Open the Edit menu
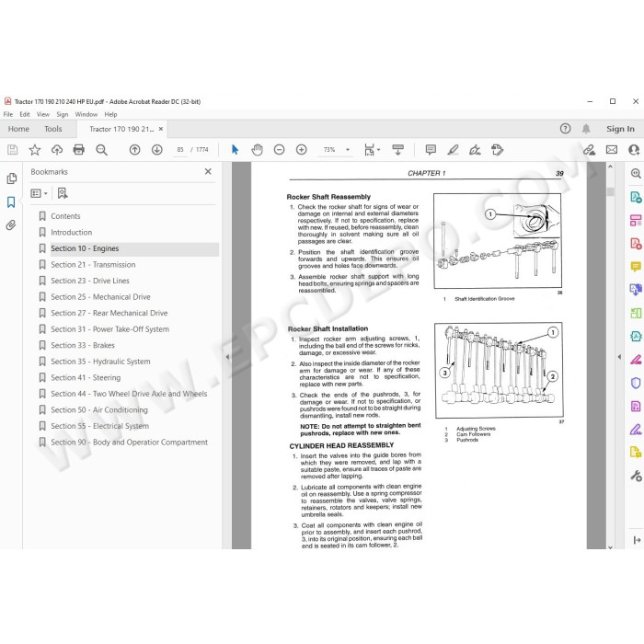The image size is (644, 644). [25, 114]
